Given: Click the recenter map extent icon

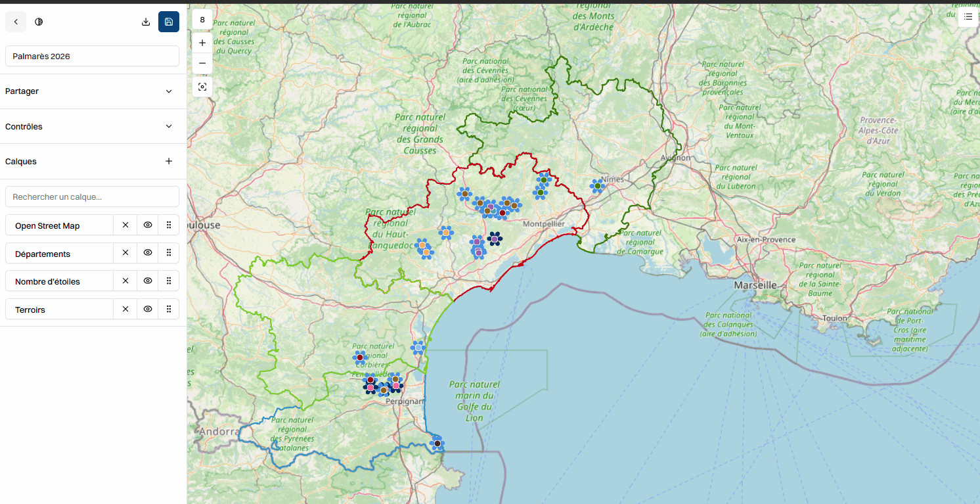Looking at the screenshot, I should (202, 87).
